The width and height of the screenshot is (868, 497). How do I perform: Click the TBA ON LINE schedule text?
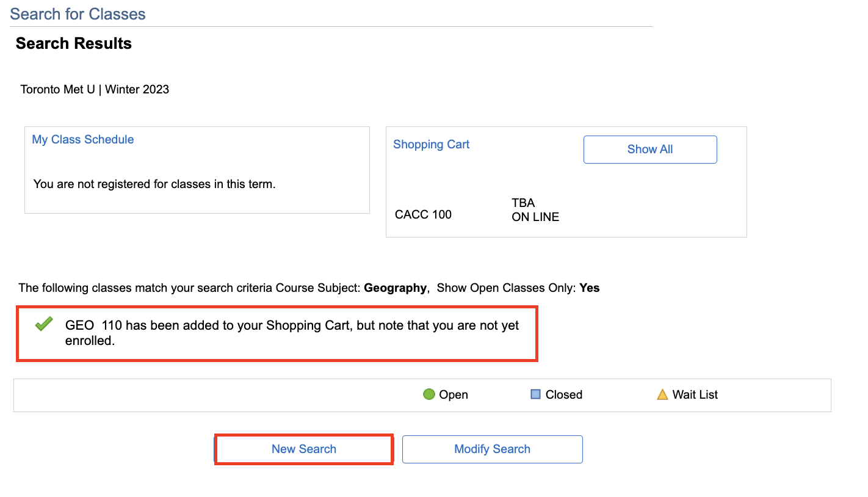pos(535,210)
